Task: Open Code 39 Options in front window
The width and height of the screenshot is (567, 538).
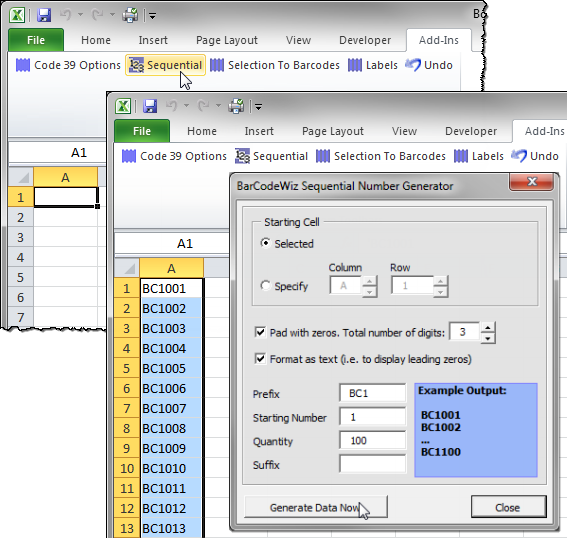Action: [174, 156]
